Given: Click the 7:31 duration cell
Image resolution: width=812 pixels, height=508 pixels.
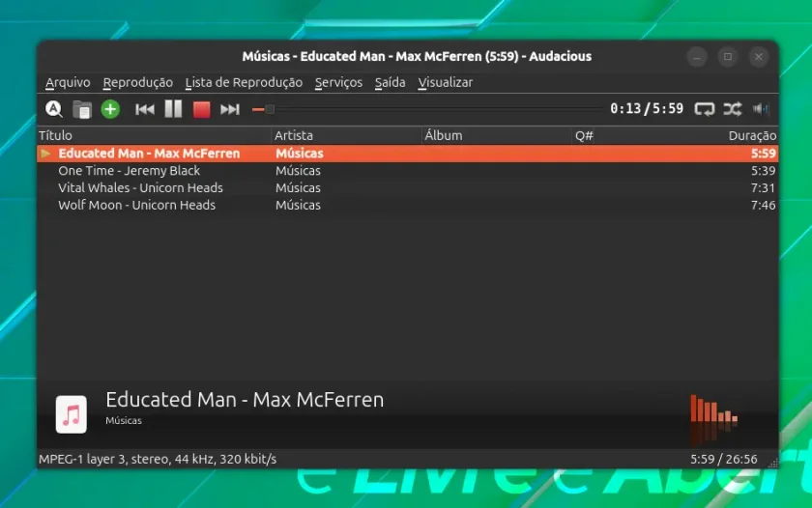Looking at the screenshot, I should tap(763, 187).
